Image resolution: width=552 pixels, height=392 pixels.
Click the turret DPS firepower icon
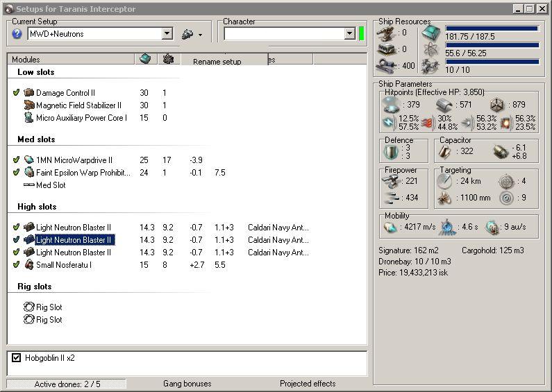(391, 181)
